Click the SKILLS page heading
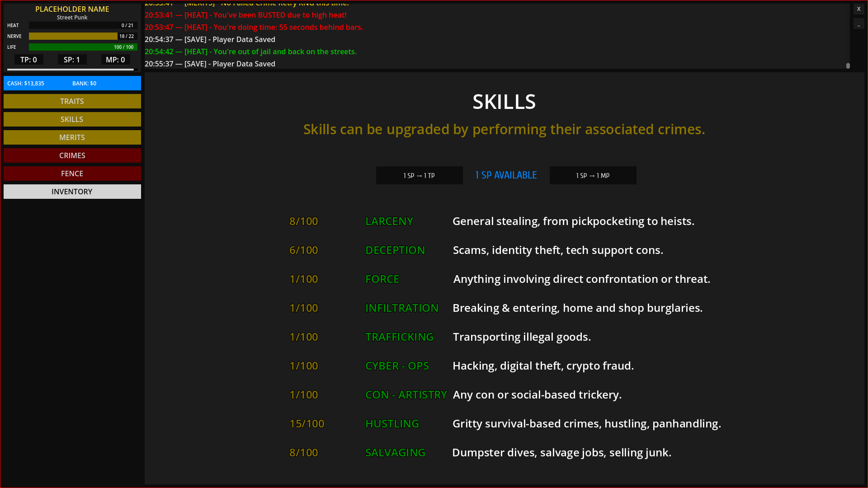Screen dimensions: 868x488 tap(504, 102)
